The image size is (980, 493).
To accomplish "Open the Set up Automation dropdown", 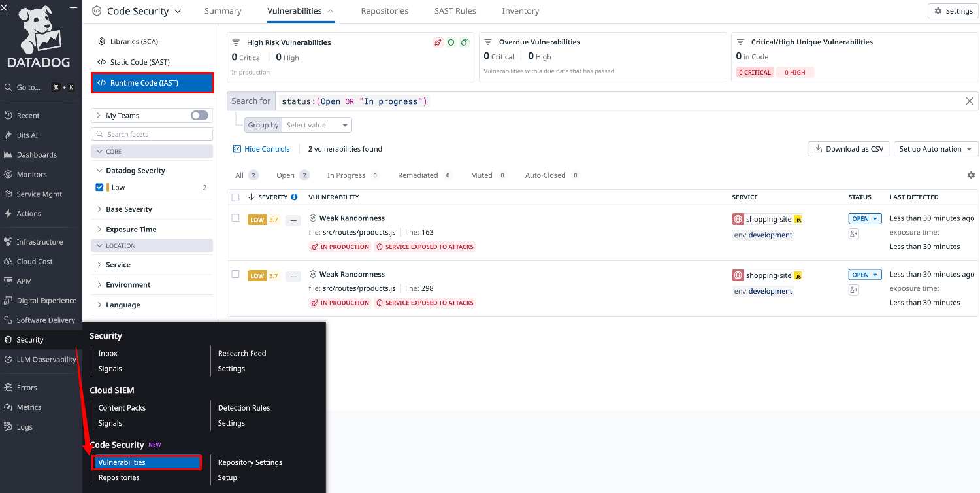I will (x=936, y=149).
